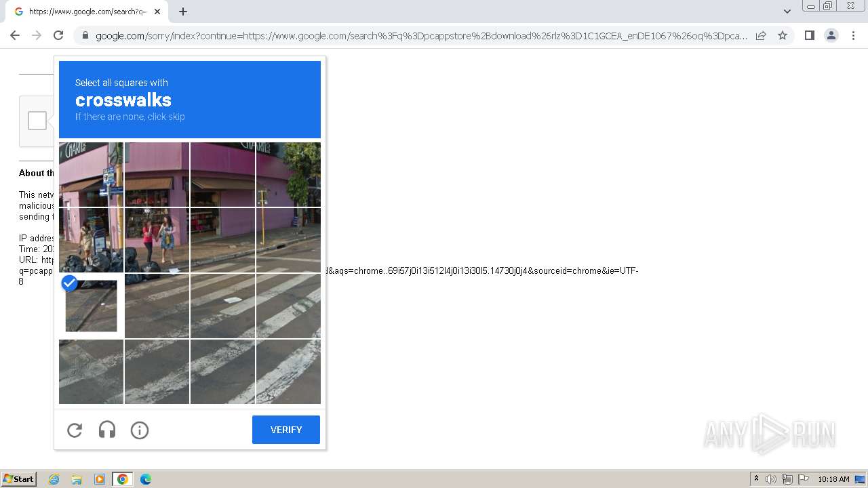Open Chrome side panel
This screenshot has width=868, height=488.
(809, 35)
